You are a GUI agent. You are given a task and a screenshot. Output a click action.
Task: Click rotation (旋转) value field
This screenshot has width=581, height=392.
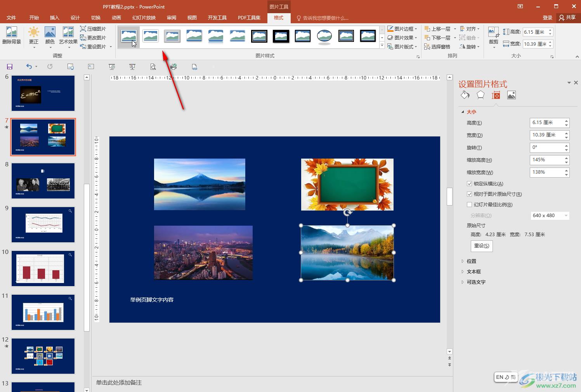[547, 148]
